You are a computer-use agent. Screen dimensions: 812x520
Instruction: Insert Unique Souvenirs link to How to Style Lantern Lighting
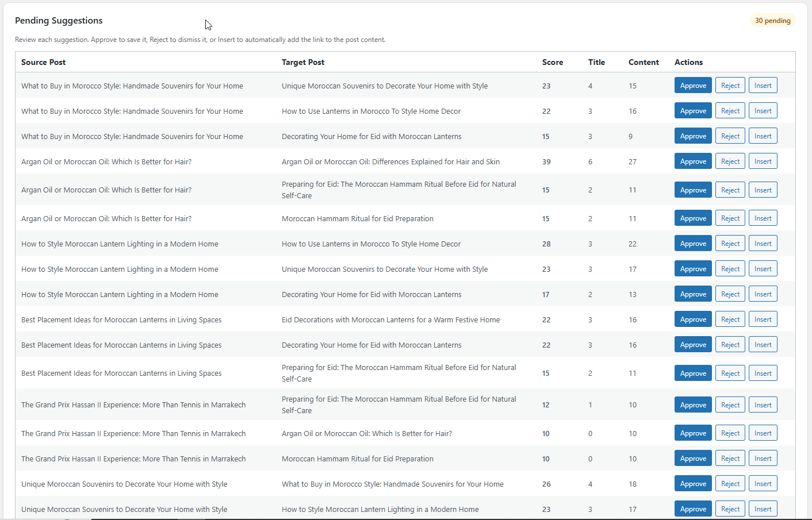tap(763, 509)
